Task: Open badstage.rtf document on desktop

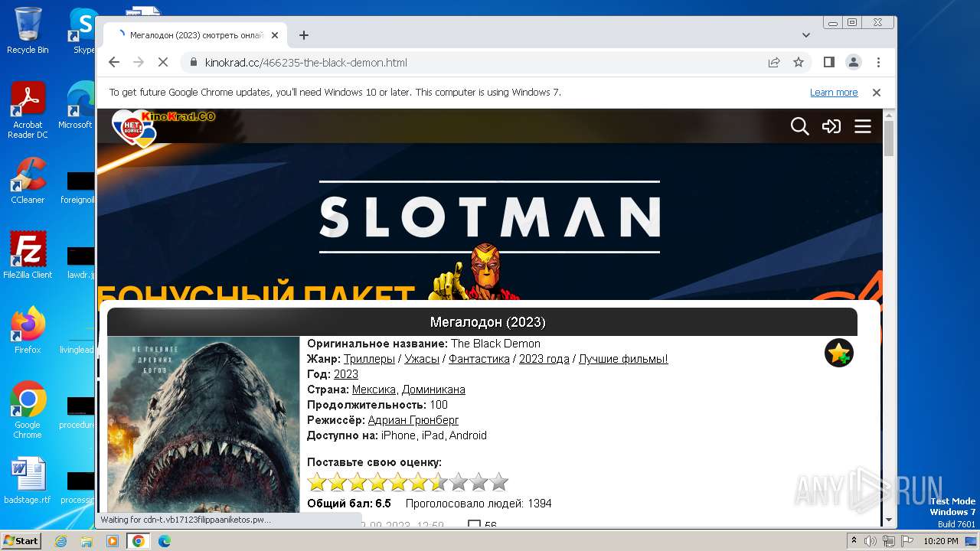Action: (28, 481)
